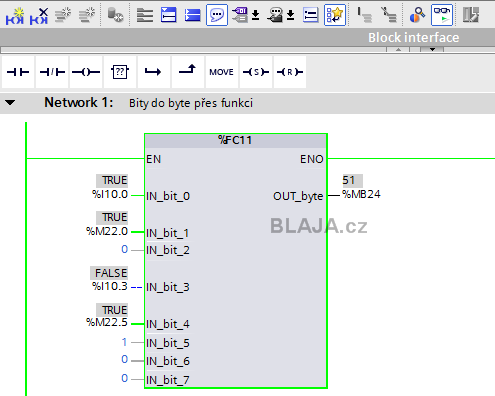Expand the Block interface down arrow
The image size is (495, 396).
coord(432,49)
